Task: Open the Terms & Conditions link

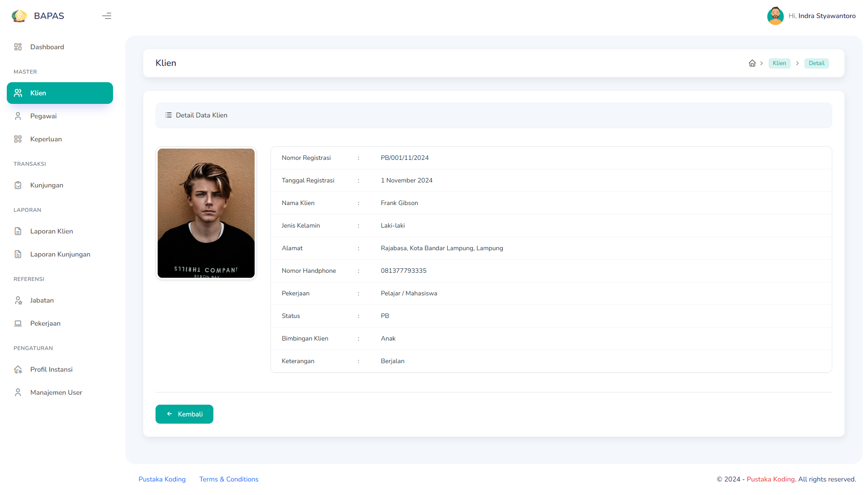Action: coord(229,479)
